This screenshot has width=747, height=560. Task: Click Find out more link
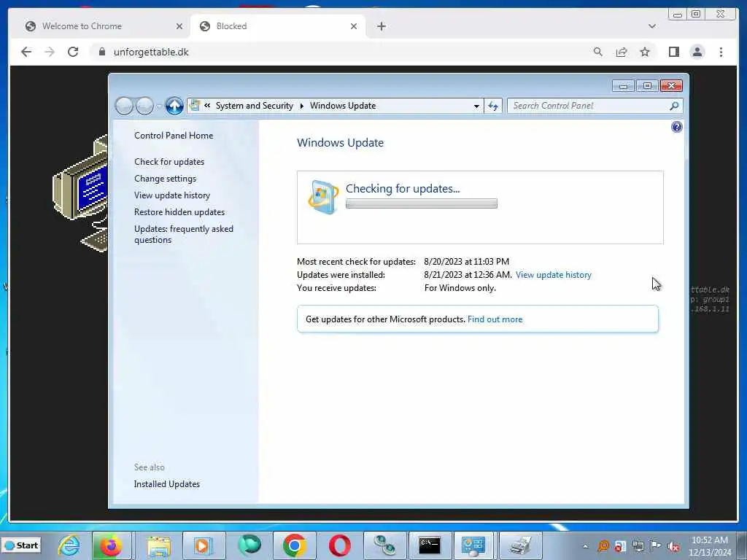point(495,319)
